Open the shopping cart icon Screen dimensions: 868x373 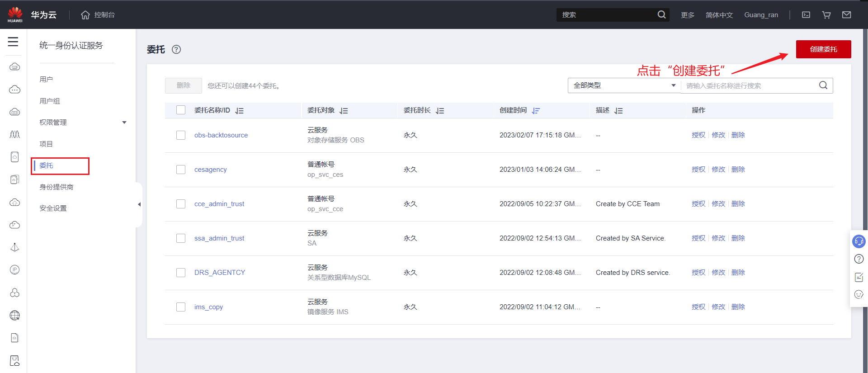pos(826,15)
